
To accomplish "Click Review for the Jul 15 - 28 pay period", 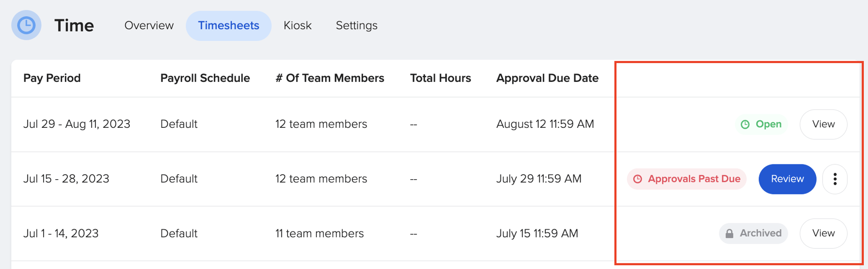I will pos(787,179).
